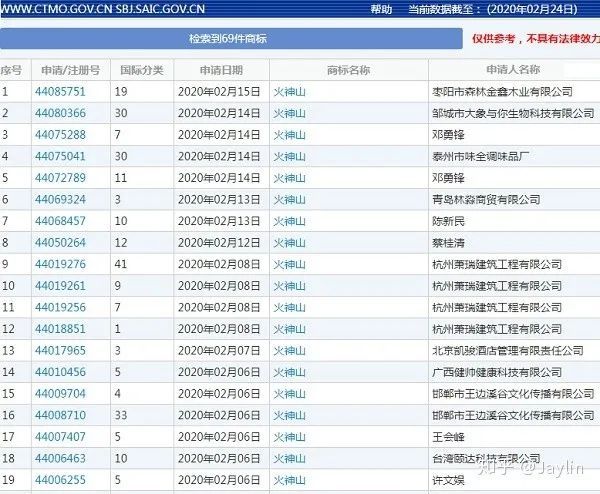The width and height of the screenshot is (600, 494).
Task: Select applicant 泰州市味全调味品厂
Action: pos(481,157)
